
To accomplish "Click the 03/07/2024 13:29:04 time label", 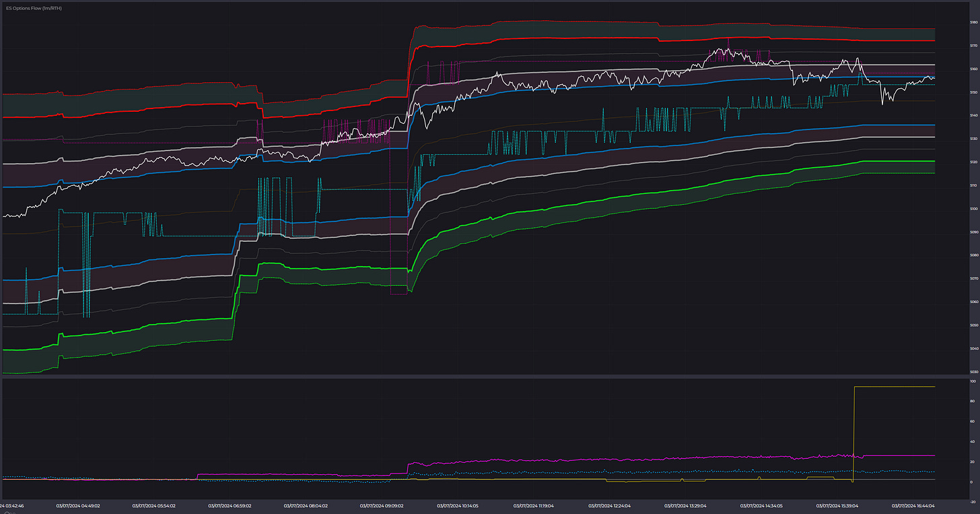I will (x=685, y=505).
